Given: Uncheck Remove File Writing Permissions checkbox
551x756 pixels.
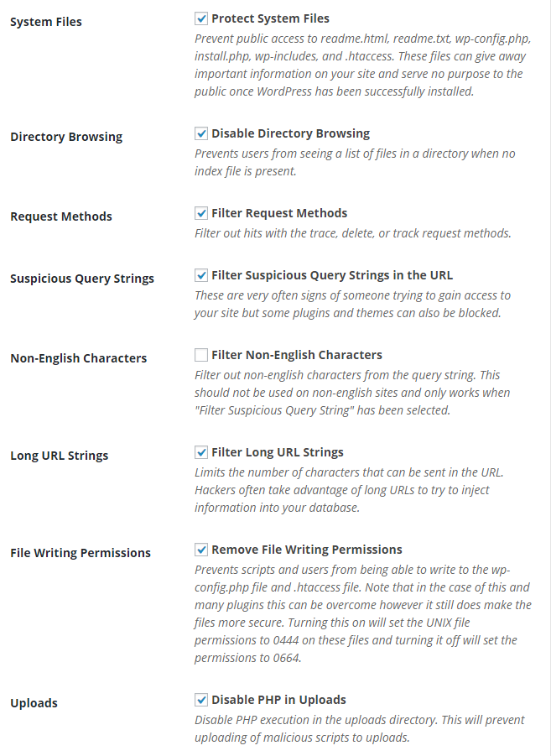Looking at the screenshot, I should pyautogui.click(x=201, y=550).
